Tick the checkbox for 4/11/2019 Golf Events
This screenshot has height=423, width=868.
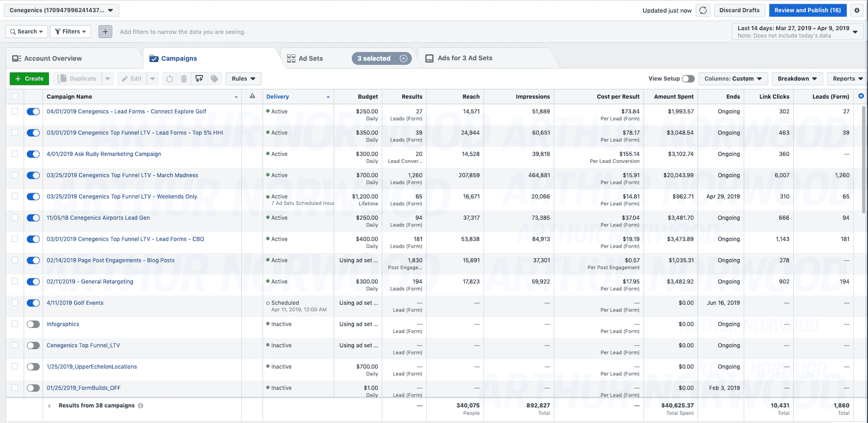point(15,303)
